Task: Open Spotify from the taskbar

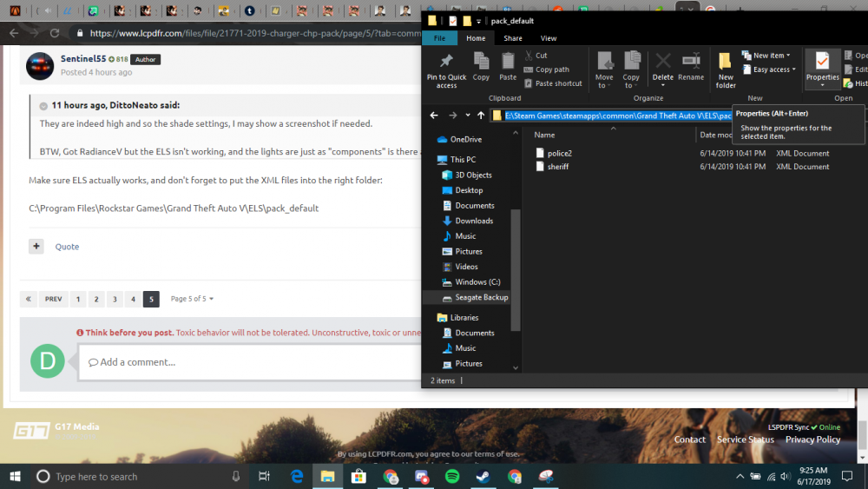Action: (452, 476)
